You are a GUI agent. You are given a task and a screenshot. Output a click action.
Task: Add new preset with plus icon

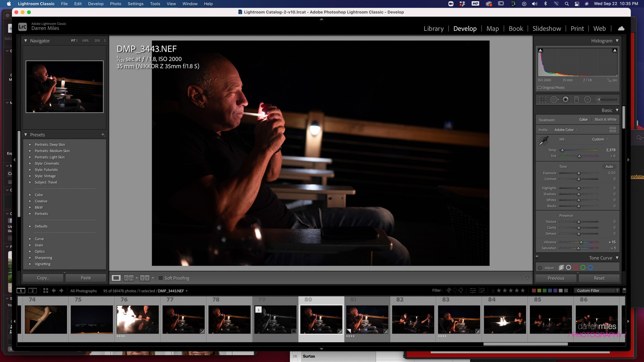(x=103, y=135)
